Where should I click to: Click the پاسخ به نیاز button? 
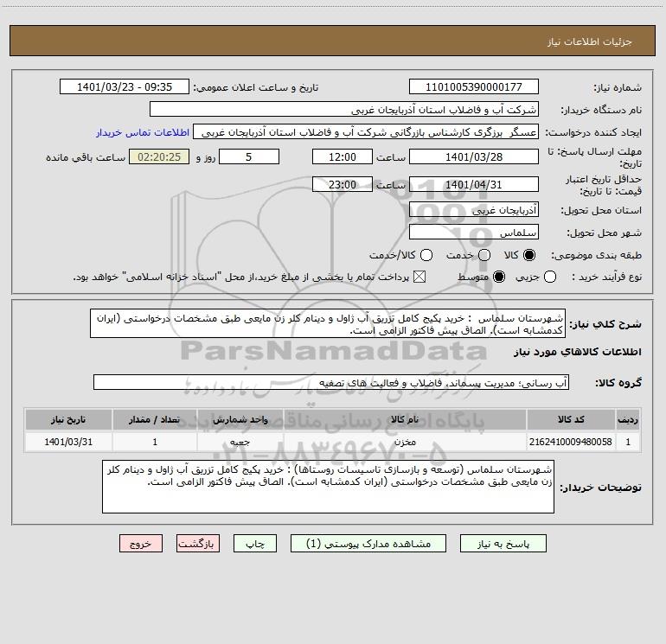tap(503, 544)
